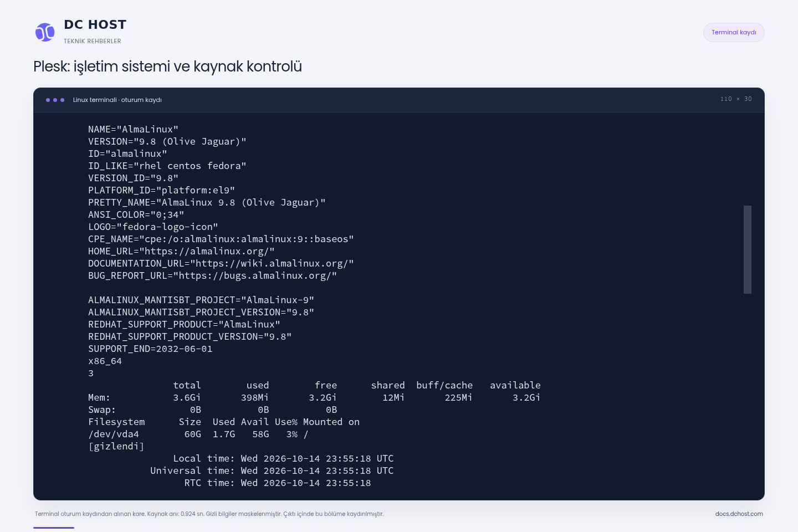This screenshot has width=798, height=532.
Task: Select the ALMALINUX_MANTISBT_PROJECT_VERSION line
Action: point(201,312)
